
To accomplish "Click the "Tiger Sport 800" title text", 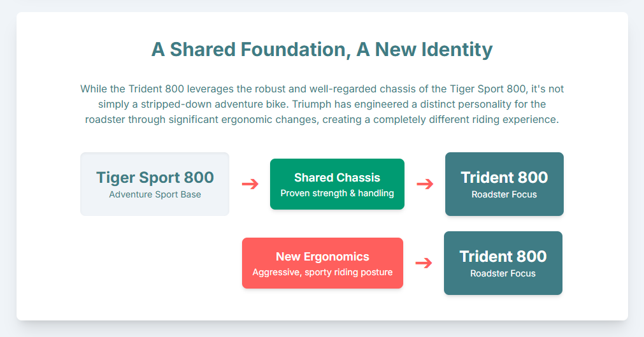I will (x=155, y=178).
